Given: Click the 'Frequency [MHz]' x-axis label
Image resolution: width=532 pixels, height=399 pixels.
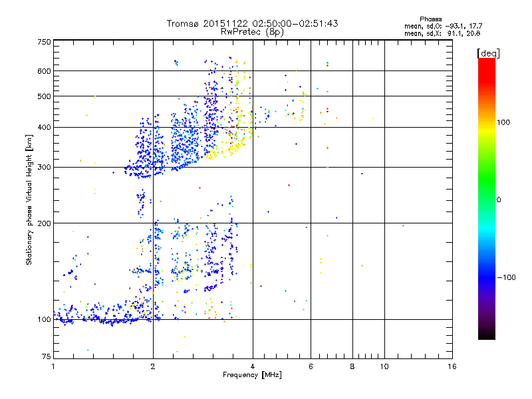Looking at the screenshot, I should pyautogui.click(x=252, y=375).
